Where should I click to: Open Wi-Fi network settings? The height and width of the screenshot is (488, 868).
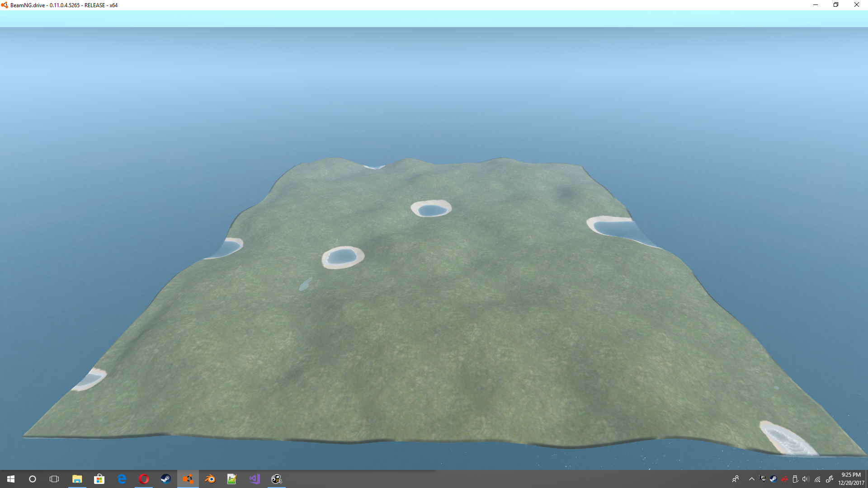point(817,479)
